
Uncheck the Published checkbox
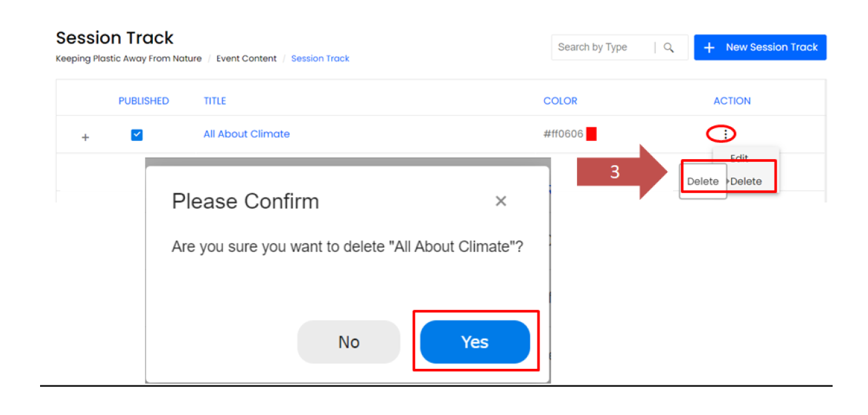coord(137,135)
